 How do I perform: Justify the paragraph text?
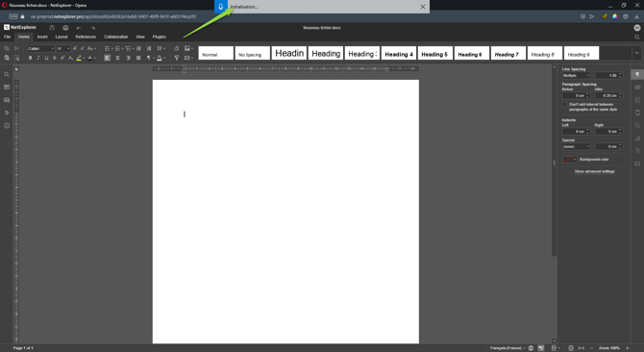tap(138, 58)
